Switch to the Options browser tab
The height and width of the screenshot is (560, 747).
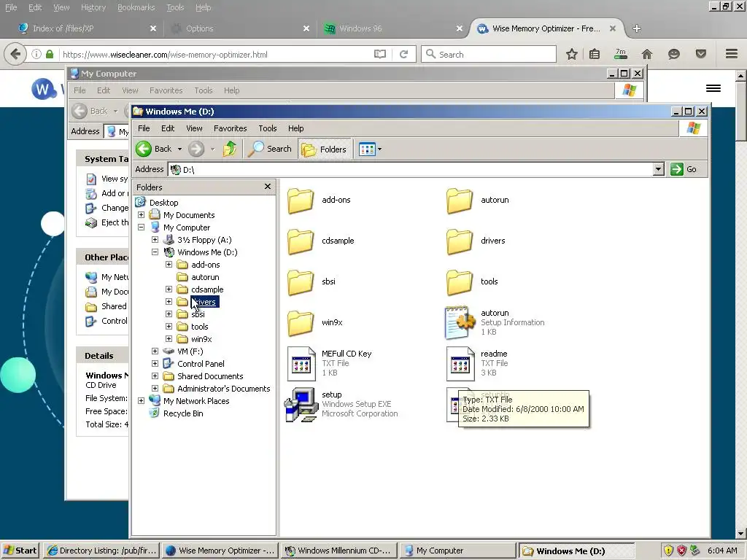[241, 28]
